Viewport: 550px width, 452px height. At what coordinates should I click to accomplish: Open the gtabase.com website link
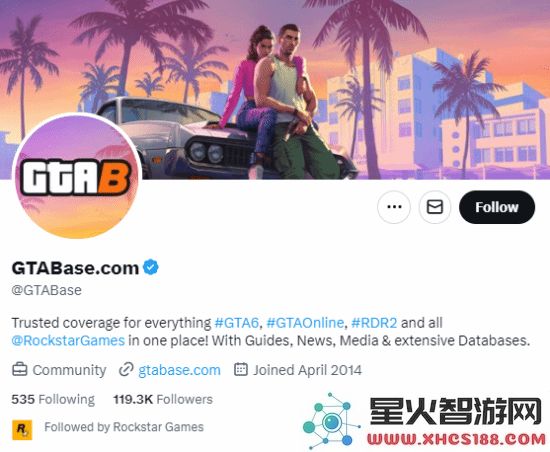tap(179, 370)
